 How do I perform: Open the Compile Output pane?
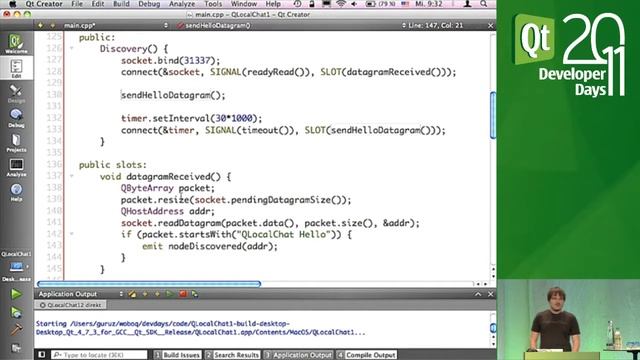coord(366,355)
